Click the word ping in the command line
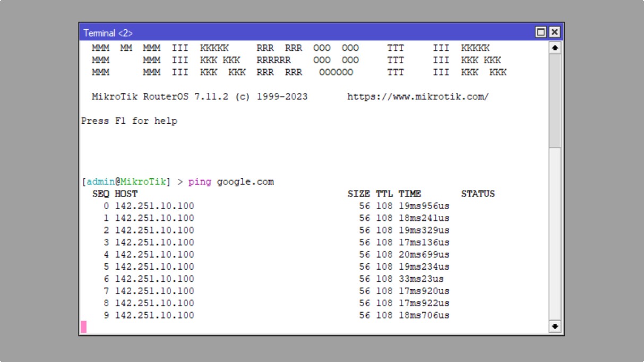This screenshot has width=644, height=362. [x=200, y=182]
